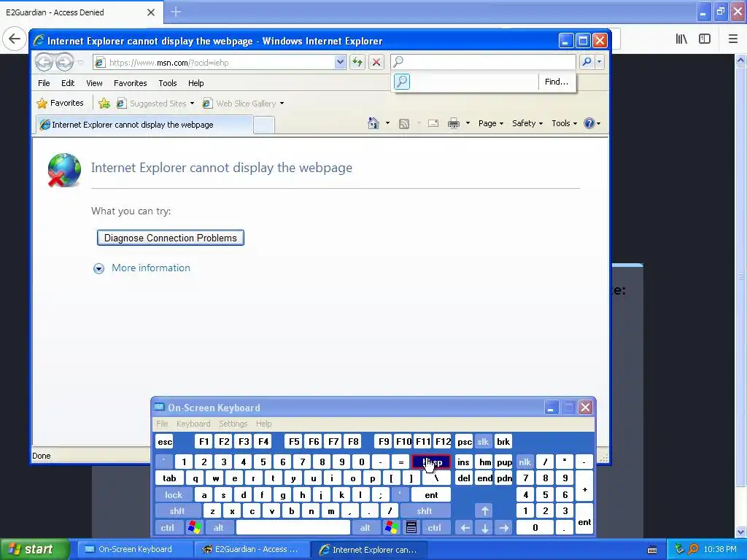The image size is (747, 560).
Task: Expand the address bar URL dropdown
Action: 340,63
